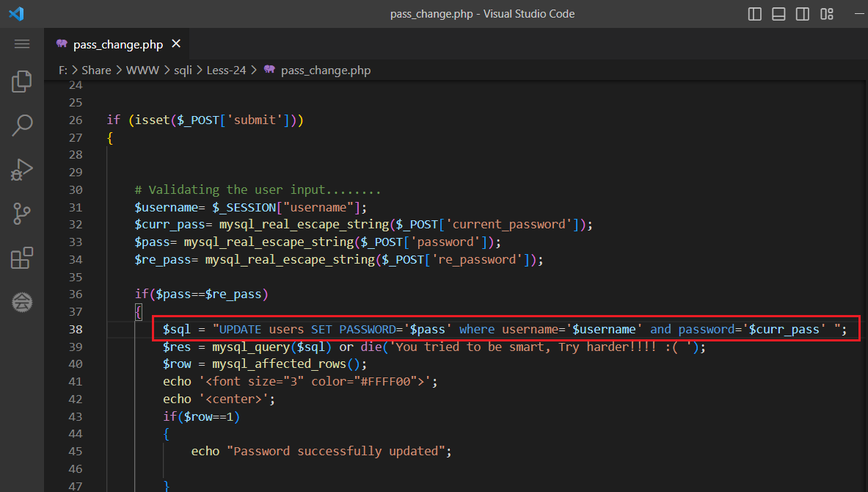Open the hamburger application menu
This screenshot has width=868, height=492.
(x=22, y=44)
